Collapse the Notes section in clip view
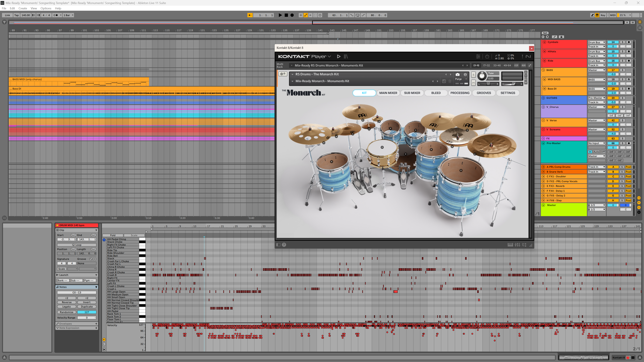This screenshot has width=644, height=362. point(96,287)
